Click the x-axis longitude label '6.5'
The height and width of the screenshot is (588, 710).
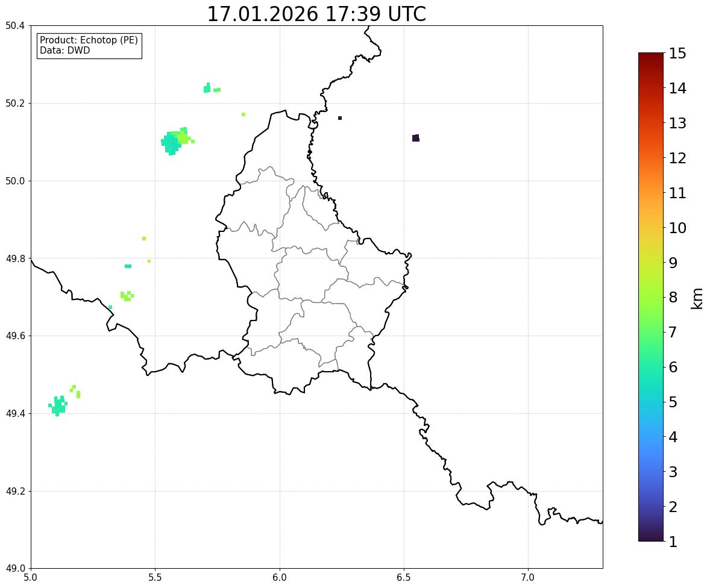pos(404,578)
